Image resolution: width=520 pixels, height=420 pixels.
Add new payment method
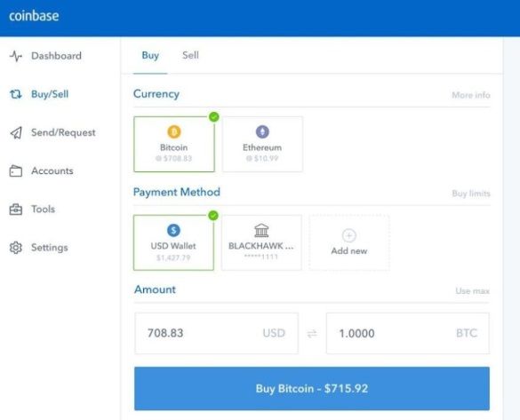348,242
